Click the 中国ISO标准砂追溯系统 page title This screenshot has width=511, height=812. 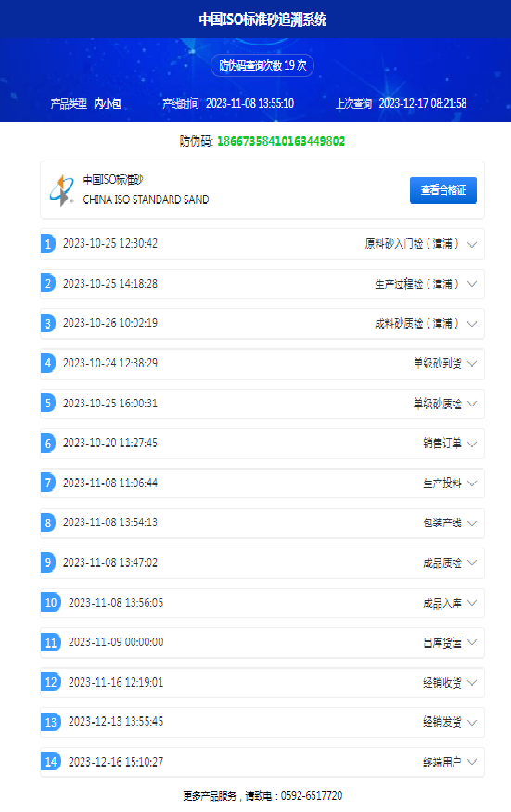[x=262, y=19]
